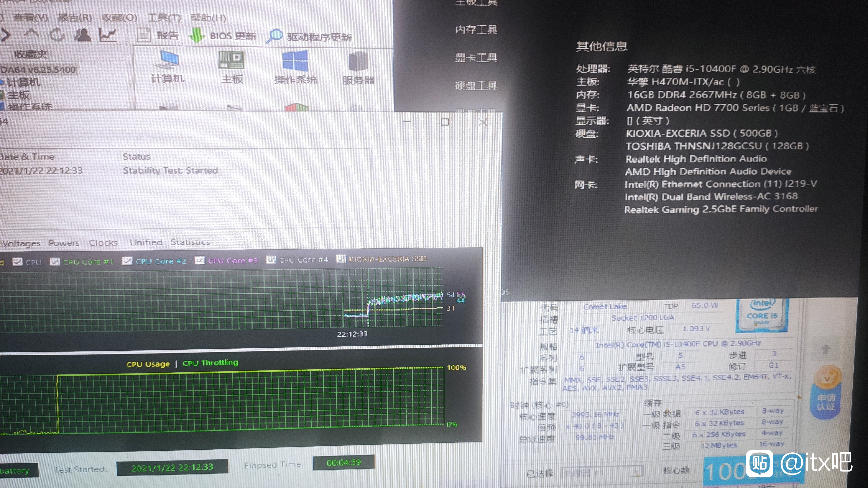Click the processor i5-10400F info line

point(721,69)
